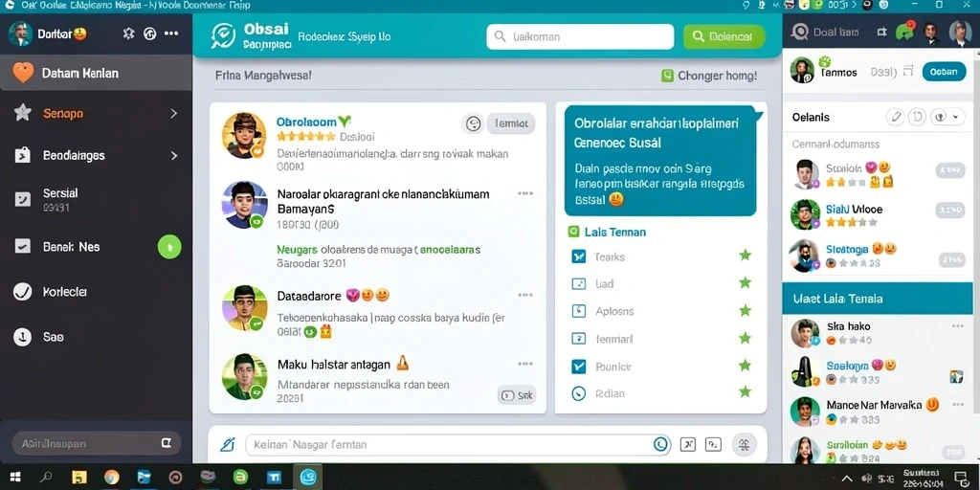Click the star next to Aplosns
This screenshot has width=980, height=490.
click(745, 310)
